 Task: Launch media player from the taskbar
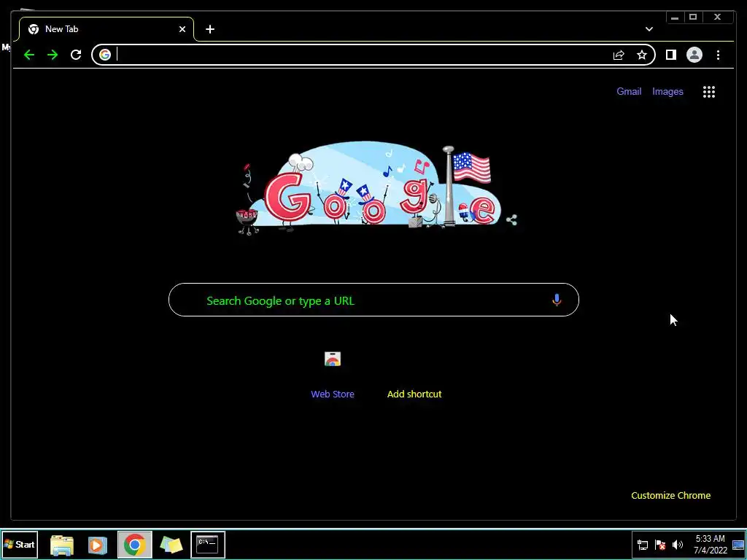[x=98, y=545]
